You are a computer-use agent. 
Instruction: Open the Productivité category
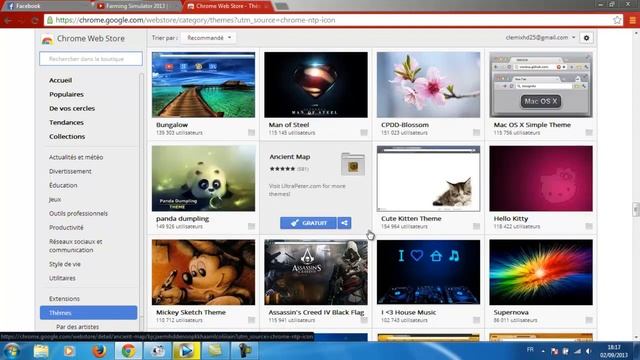(66, 228)
